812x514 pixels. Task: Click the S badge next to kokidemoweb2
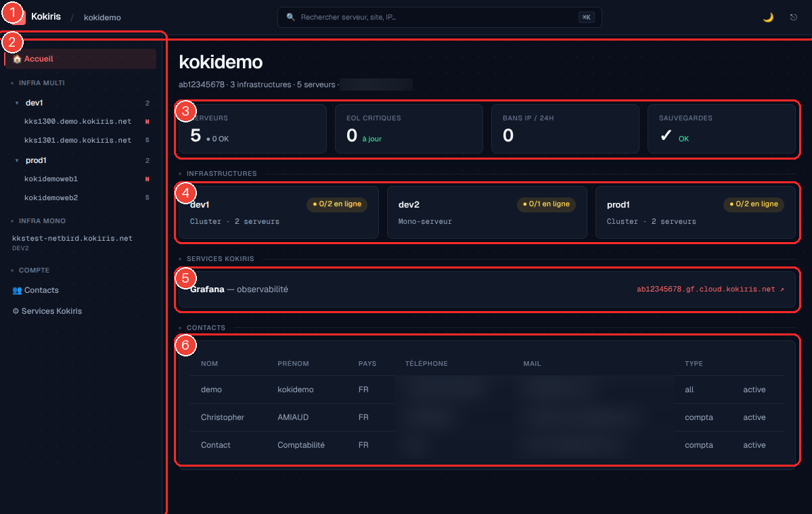[x=147, y=198]
